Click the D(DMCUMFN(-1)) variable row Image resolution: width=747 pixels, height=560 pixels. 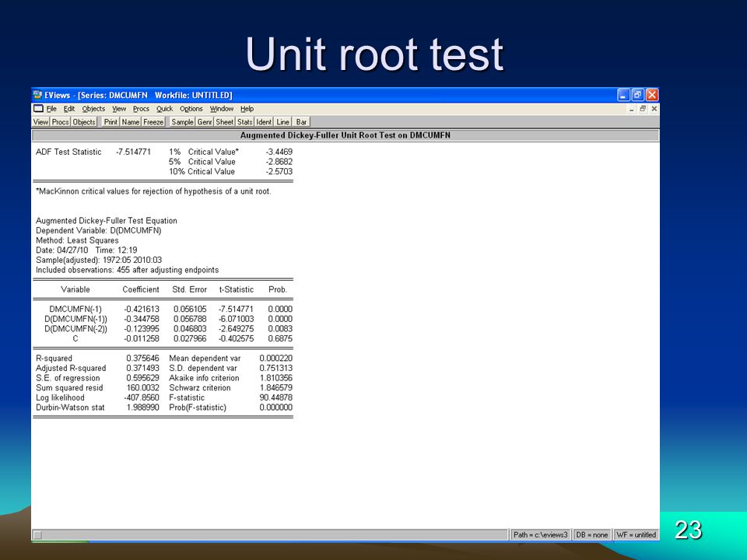click(163, 319)
